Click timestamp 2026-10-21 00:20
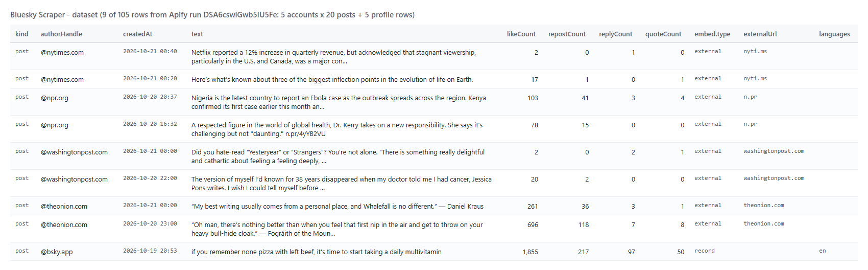 point(150,79)
